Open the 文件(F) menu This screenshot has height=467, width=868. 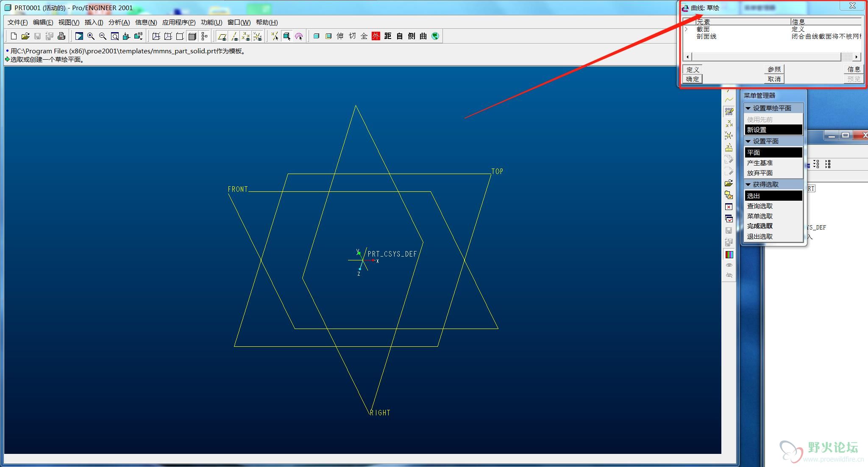tap(17, 22)
